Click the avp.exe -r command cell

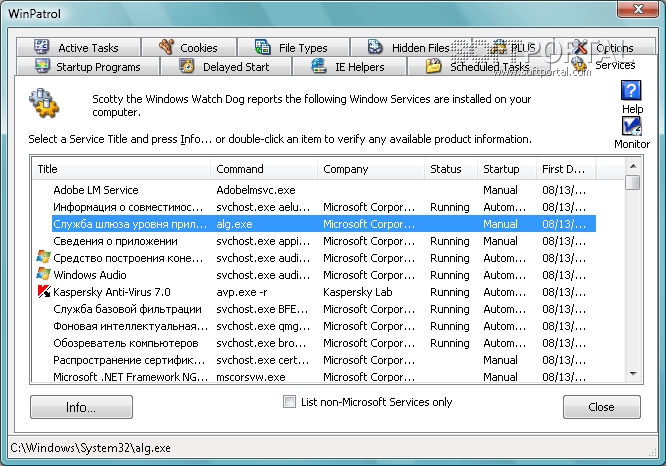click(242, 292)
